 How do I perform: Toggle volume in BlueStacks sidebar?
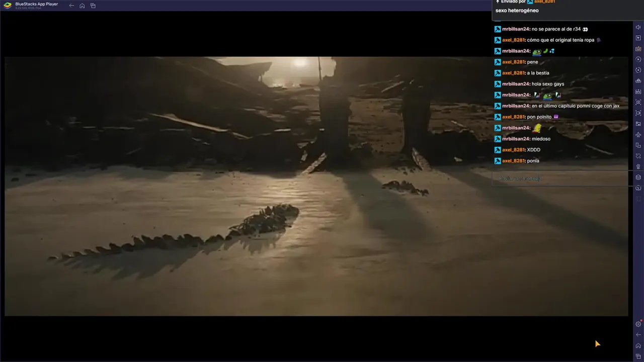tap(638, 27)
